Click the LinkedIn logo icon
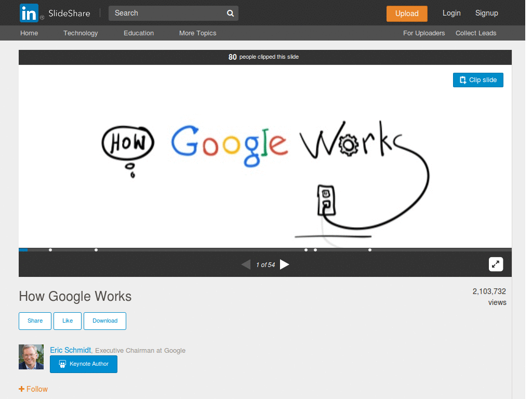Image resolution: width=532 pixels, height=399 pixels. tap(29, 13)
